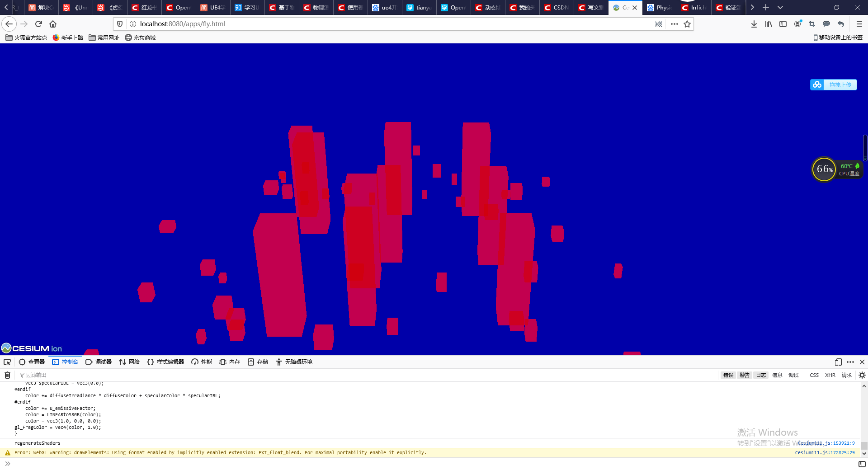Toggle 警告 (Warnings) console filter
The height and width of the screenshot is (470, 868).
coord(744,375)
